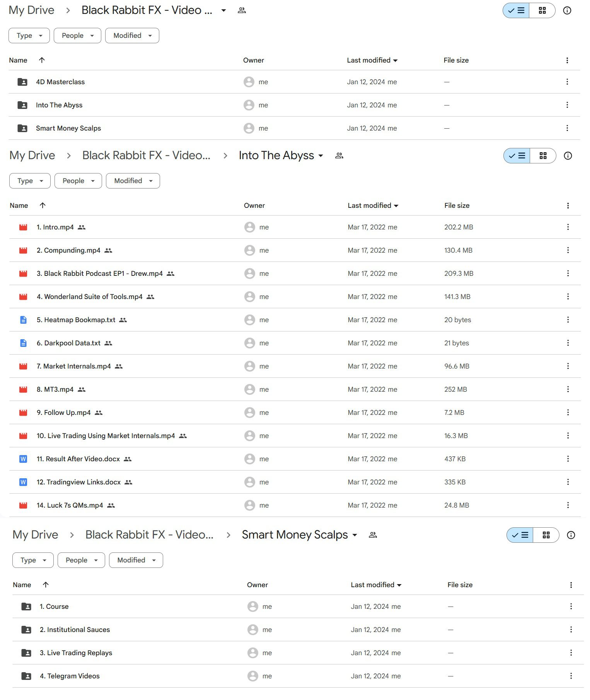590x700 pixels.
Task: Click Word icon of 12. Tradingview Links.docx
Action: (x=23, y=482)
